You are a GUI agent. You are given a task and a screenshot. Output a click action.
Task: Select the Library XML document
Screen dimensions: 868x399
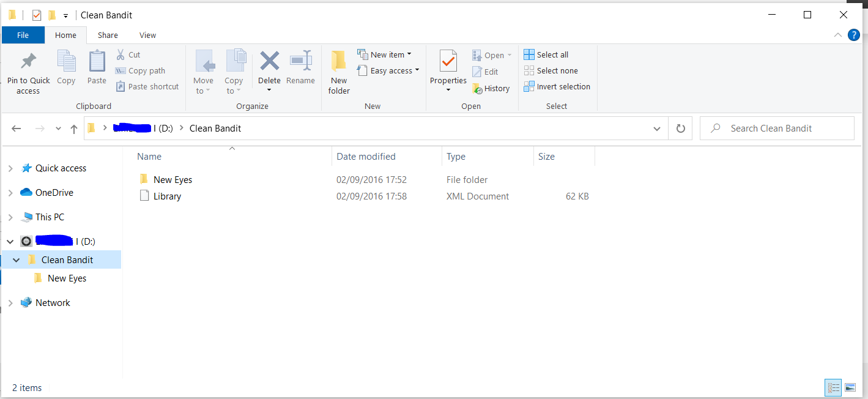167,196
